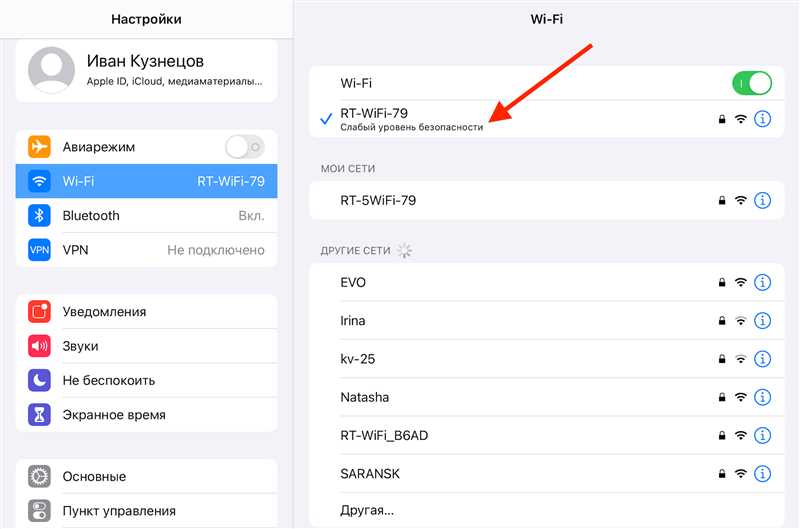Click the profile avatar of Иван Кузнецов
800x529 pixels.
[x=52, y=70]
